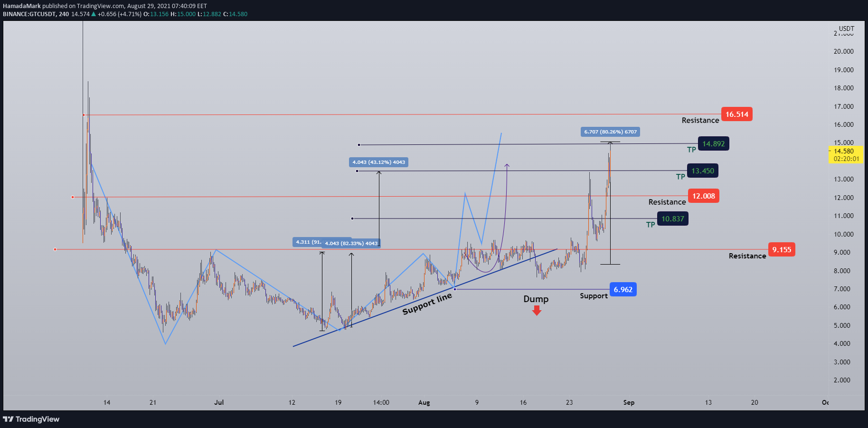The image size is (868, 428).
Task: Click the Dump text annotation
Action: [536, 299]
